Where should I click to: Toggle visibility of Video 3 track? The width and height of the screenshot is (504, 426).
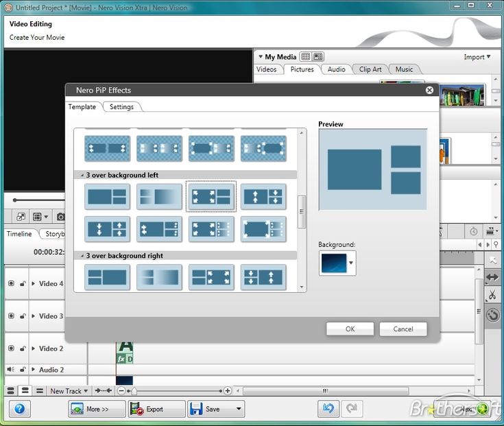point(11,316)
